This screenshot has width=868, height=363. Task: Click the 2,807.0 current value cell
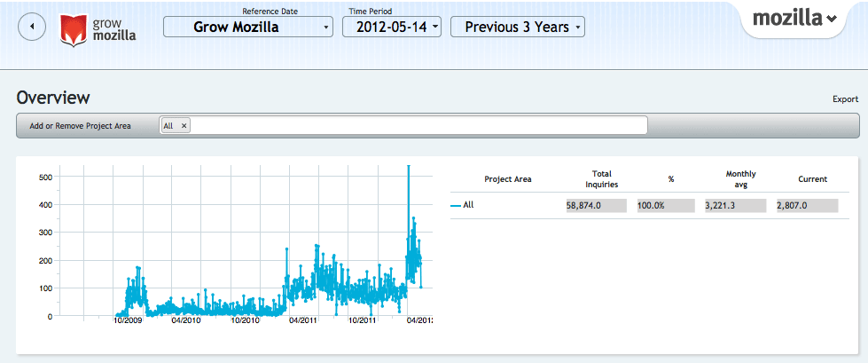click(x=806, y=206)
